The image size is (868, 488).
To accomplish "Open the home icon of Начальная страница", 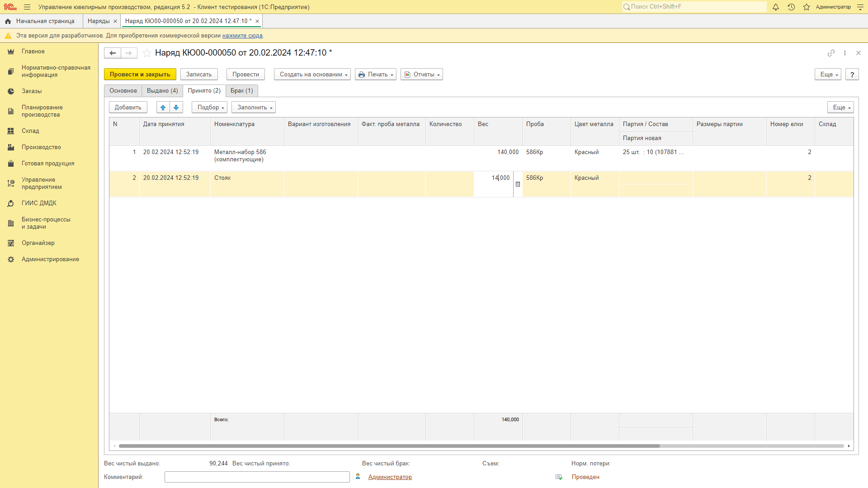I will point(8,21).
